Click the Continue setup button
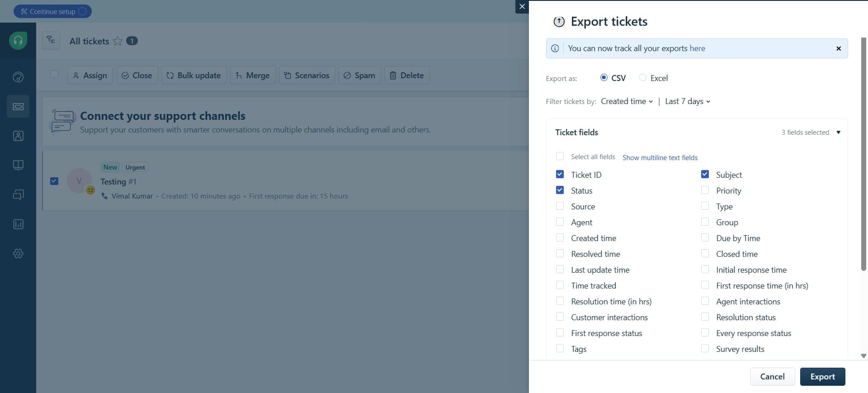Screen dimensions: 868x393 [52, 11]
